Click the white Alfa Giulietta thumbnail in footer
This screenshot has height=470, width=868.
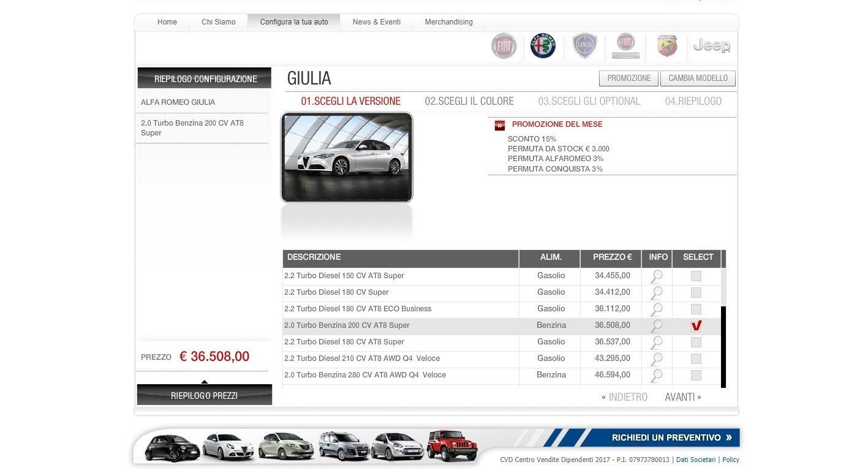(228, 447)
